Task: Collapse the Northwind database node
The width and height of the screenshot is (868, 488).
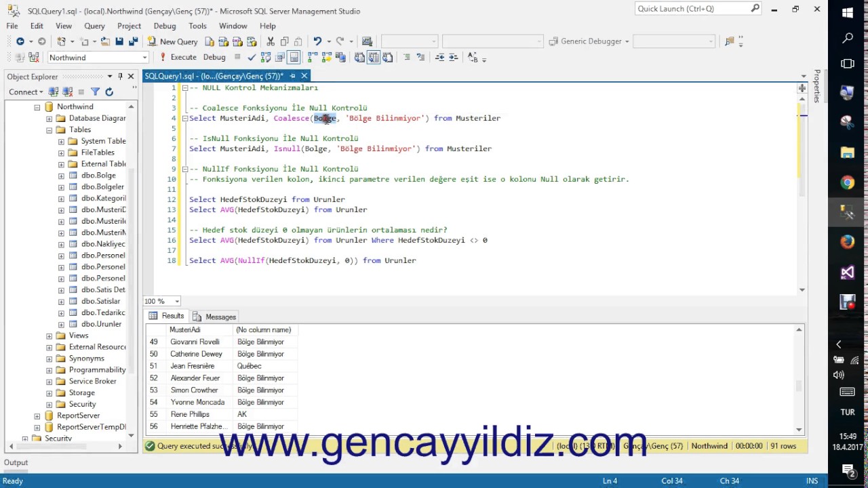Action: pos(37,107)
